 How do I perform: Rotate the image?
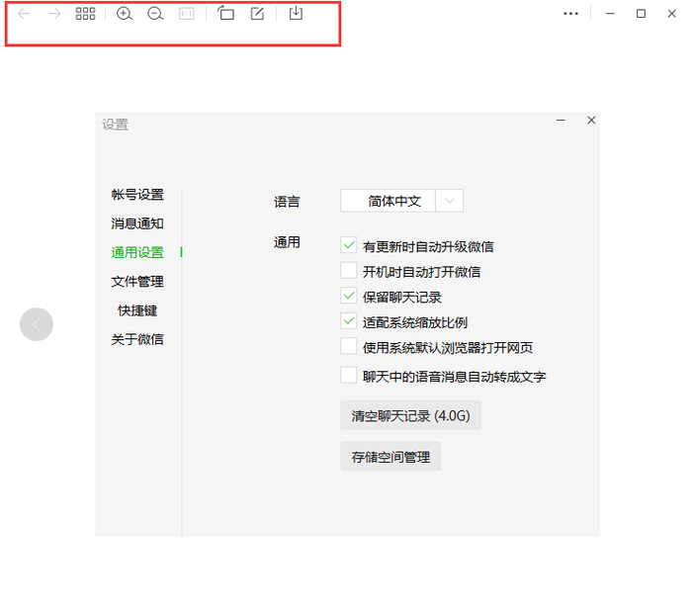tap(226, 13)
